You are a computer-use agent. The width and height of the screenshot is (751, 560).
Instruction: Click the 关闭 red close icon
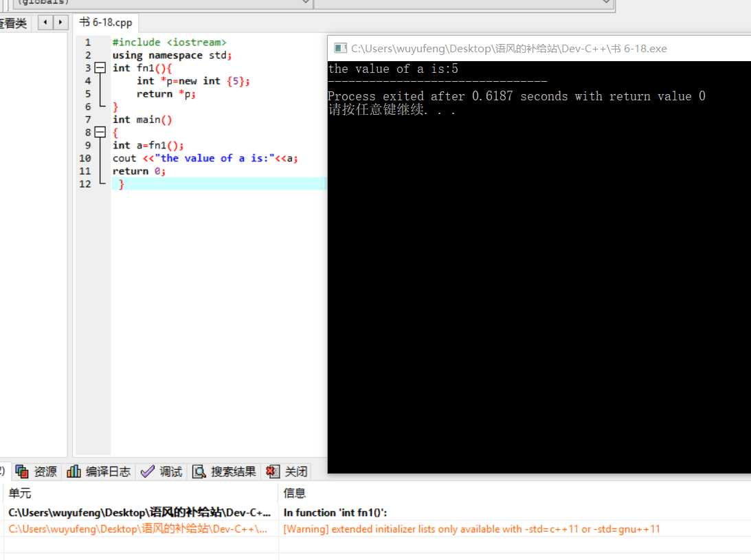coord(273,472)
